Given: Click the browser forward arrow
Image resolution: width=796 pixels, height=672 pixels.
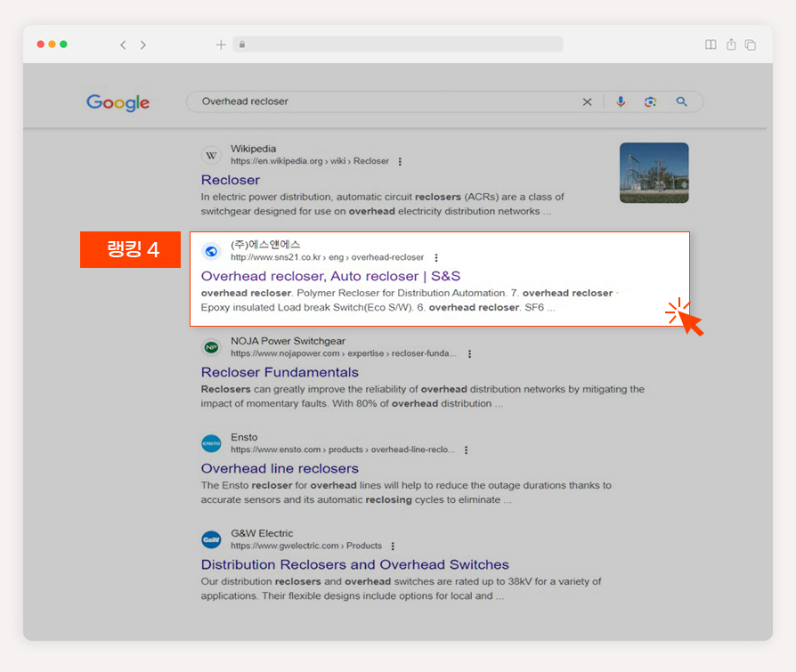Looking at the screenshot, I should click(x=143, y=45).
